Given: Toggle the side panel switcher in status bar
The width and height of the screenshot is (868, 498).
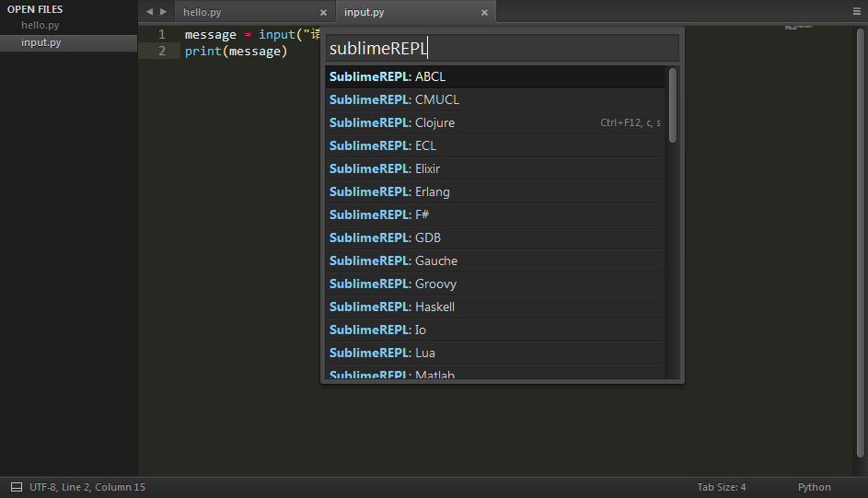Looking at the screenshot, I should pos(17,487).
